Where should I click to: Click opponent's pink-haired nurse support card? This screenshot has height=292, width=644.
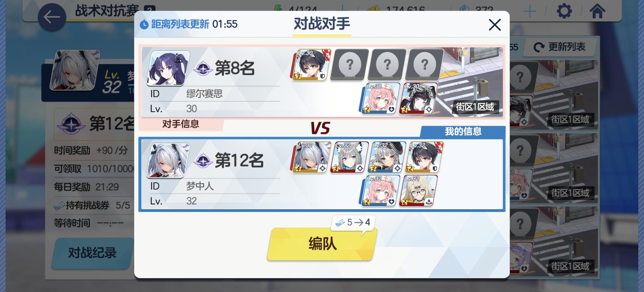[x=379, y=98]
